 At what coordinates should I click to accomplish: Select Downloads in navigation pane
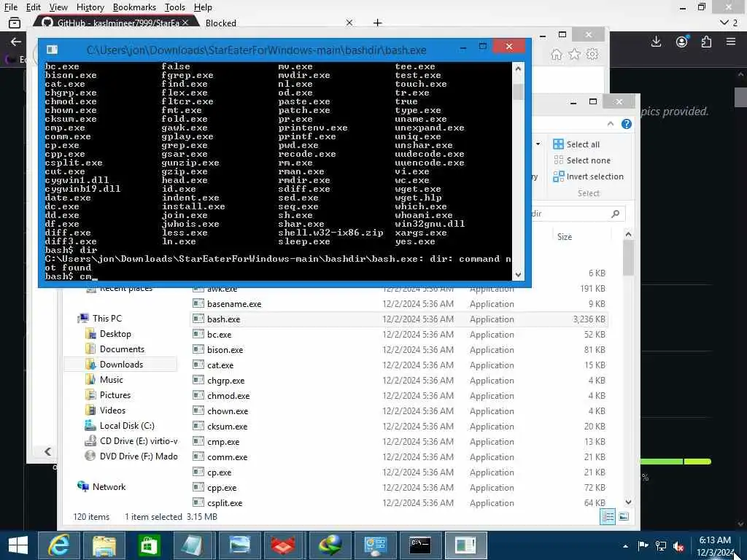pos(121,365)
